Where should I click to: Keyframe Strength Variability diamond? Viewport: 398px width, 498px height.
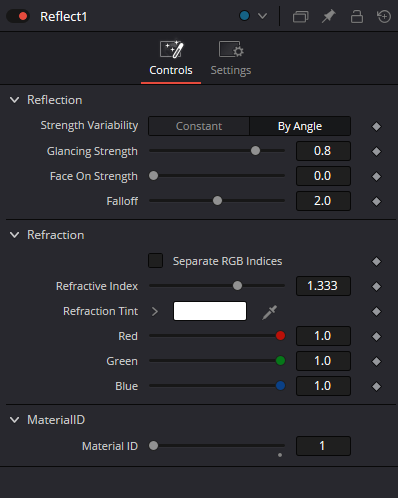pyautogui.click(x=376, y=126)
